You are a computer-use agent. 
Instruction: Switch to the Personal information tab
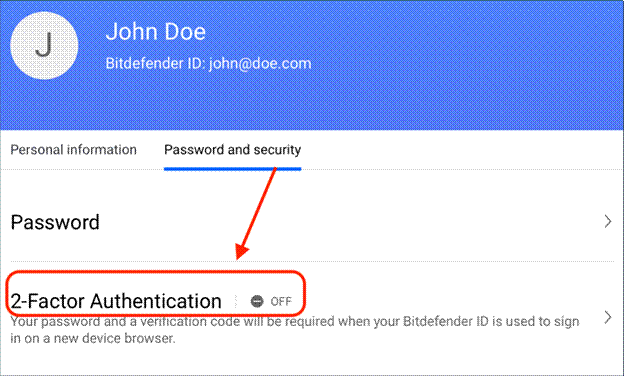(x=74, y=150)
